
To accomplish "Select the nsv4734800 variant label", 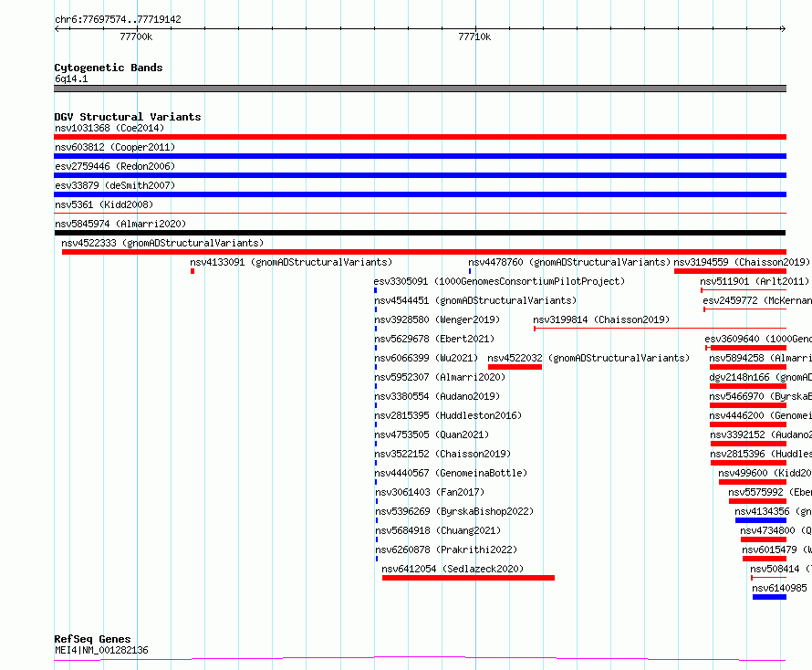I will click(776, 530).
